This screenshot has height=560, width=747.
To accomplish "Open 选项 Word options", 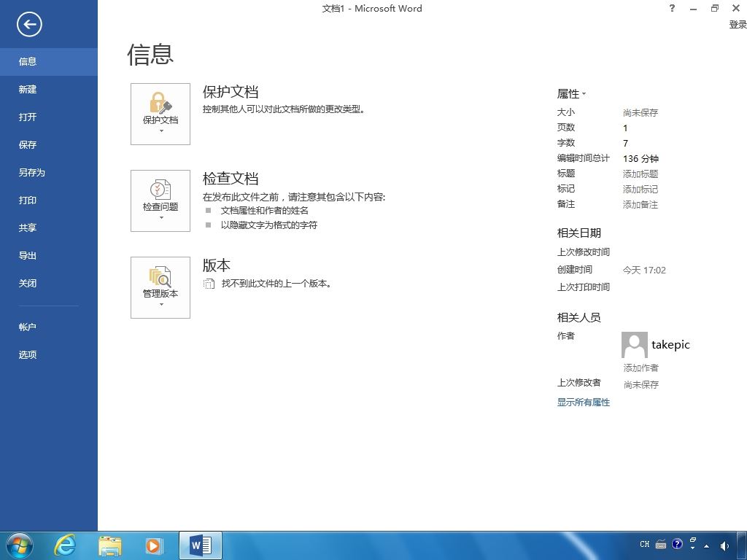I will [x=49, y=355].
